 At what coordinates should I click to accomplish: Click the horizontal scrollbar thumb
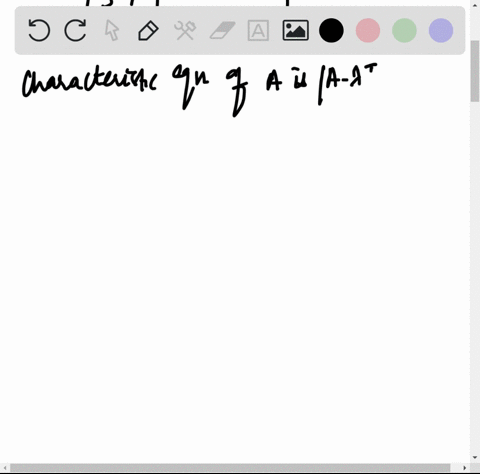tap(230, 468)
